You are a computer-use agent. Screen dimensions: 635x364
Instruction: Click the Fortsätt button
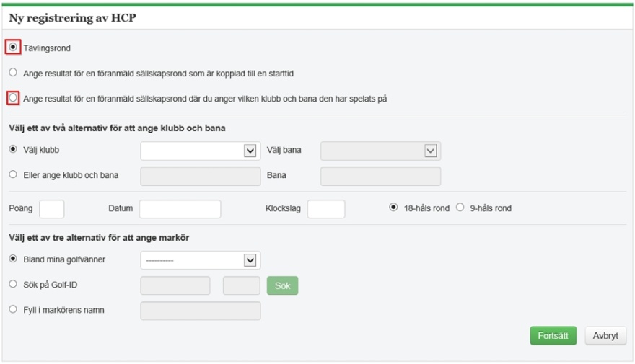(553, 335)
